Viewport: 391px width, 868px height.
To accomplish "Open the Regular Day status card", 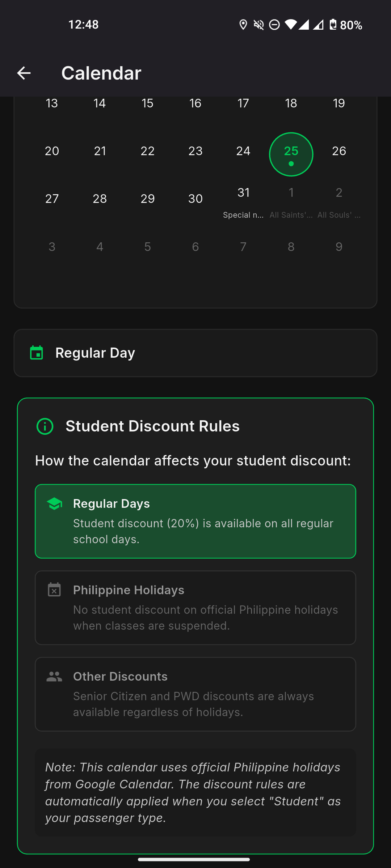I will (x=195, y=353).
